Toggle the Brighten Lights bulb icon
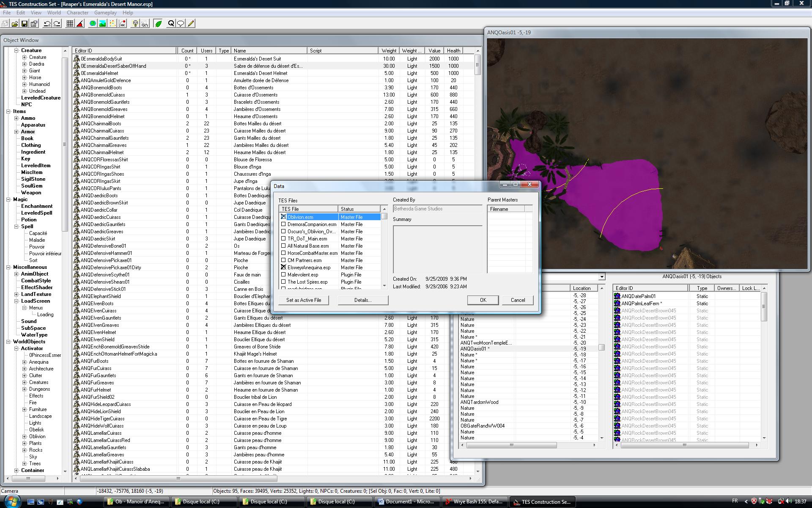Image resolution: width=812 pixels, height=508 pixels. click(x=135, y=24)
